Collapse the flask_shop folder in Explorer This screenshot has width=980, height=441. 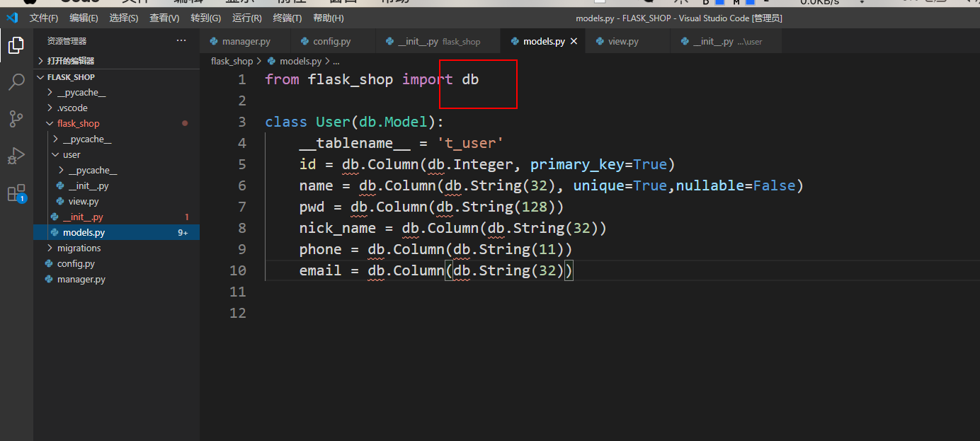coord(116,123)
